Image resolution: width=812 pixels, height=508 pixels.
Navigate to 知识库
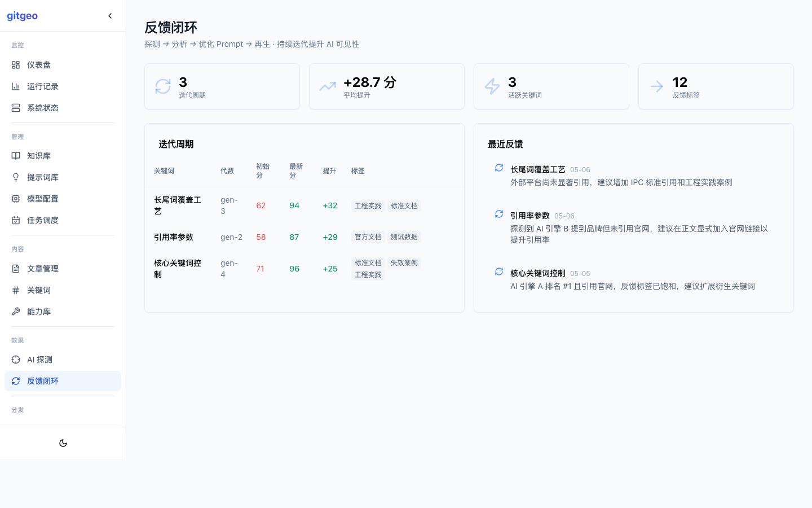tap(63, 156)
